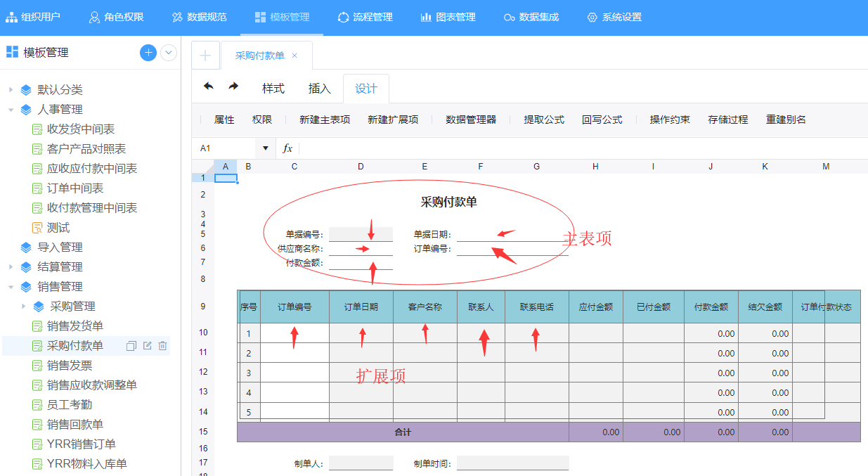Open template 收付款管理中间表
The height and width of the screenshot is (476, 868).
91,208
